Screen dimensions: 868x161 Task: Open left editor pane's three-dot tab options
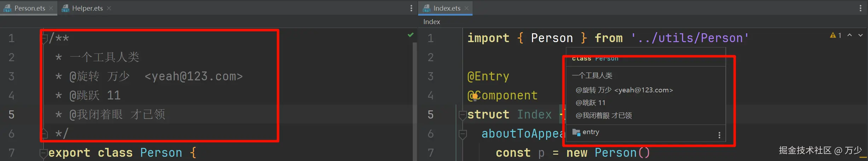pyautogui.click(x=411, y=8)
